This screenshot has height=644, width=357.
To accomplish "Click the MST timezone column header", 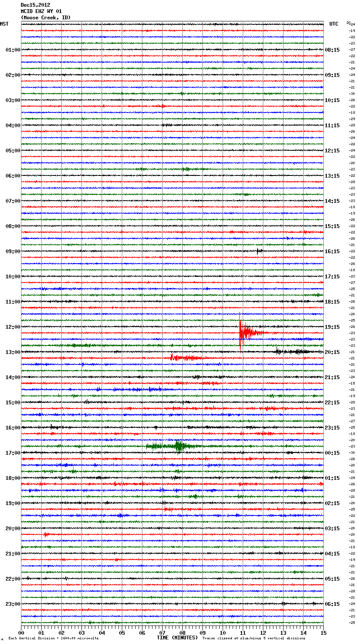I will (4, 24).
